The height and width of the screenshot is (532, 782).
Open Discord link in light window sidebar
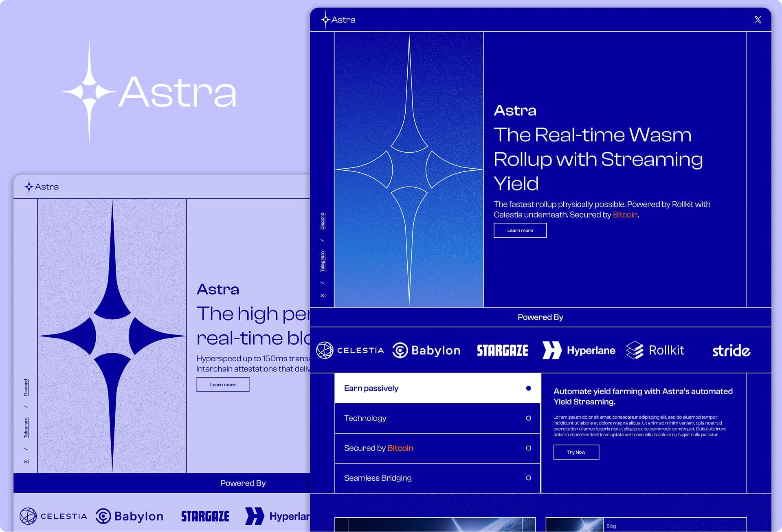click(x=26, y=387)
